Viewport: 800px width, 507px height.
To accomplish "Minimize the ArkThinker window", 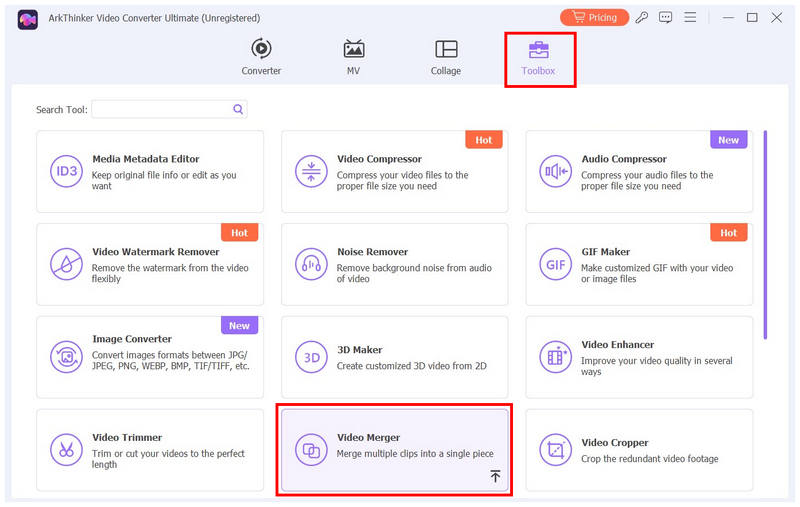I will pyautogui.click(x=728, y=17).
